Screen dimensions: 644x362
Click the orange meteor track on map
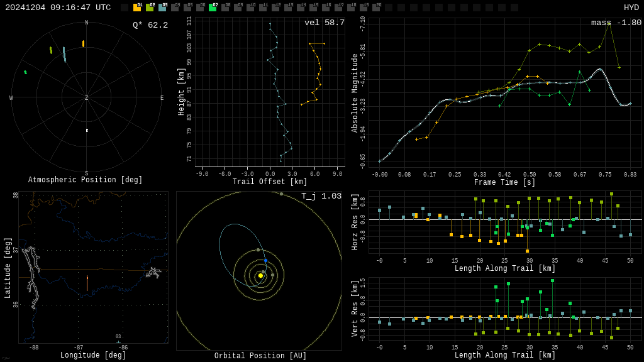point(87,283)
